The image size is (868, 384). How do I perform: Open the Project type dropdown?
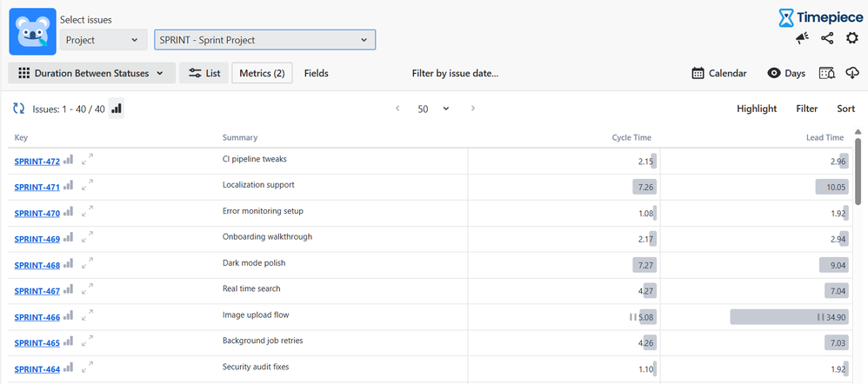click(104, 40)
